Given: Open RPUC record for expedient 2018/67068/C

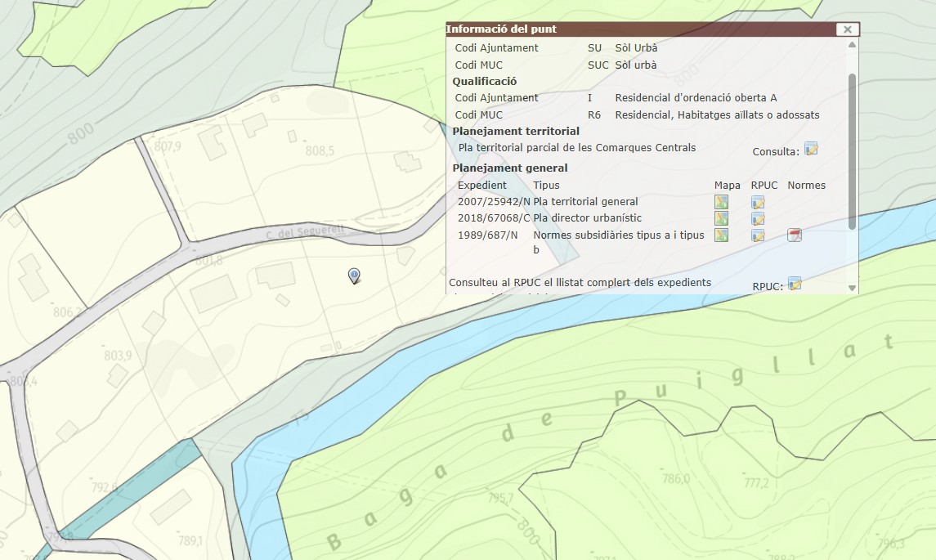Looking at the screenshot, I should point(758,218).
